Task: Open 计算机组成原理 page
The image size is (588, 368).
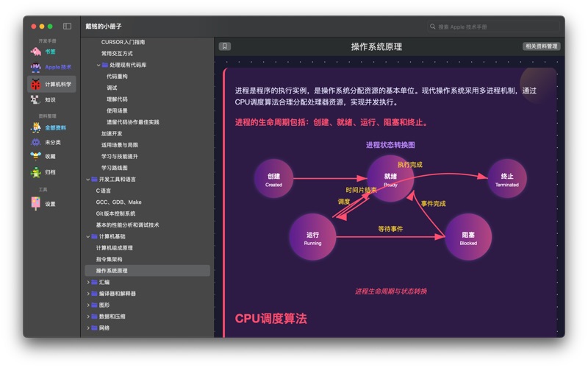Action: tap(114, 248)
